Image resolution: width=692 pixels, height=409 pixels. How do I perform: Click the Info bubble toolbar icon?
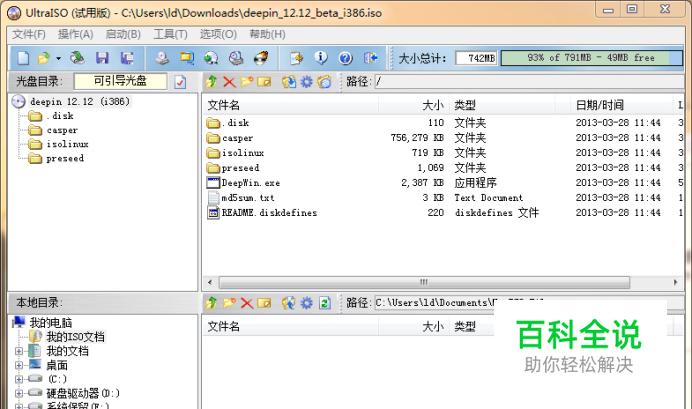(321, 58)
